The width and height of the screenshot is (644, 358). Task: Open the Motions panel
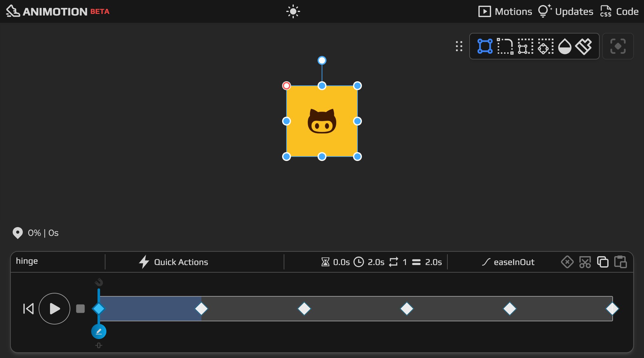point(505,12)
